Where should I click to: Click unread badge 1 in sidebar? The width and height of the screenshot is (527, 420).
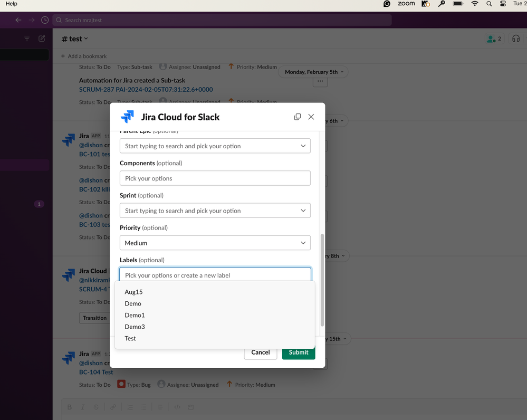click(x=39, y=204)
